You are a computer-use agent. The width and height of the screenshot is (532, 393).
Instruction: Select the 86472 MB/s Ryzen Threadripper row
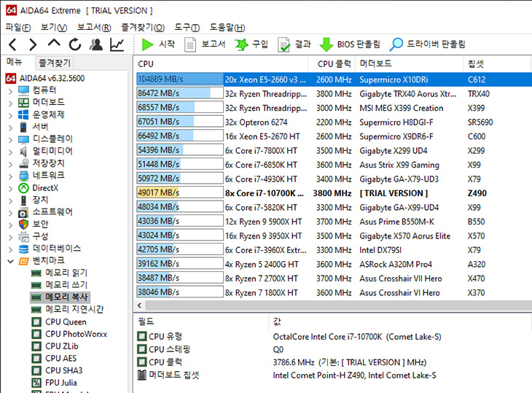click(x=334, y=93)
